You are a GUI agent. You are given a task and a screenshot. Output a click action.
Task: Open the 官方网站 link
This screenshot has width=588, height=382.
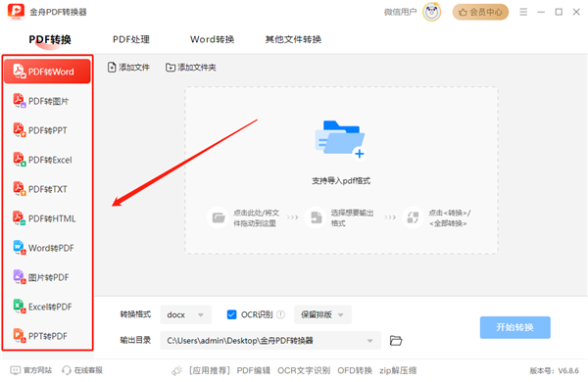pos(31,370)
